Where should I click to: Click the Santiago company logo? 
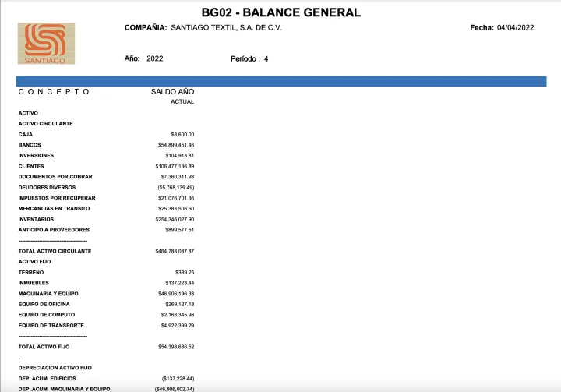tap(46, 43)
